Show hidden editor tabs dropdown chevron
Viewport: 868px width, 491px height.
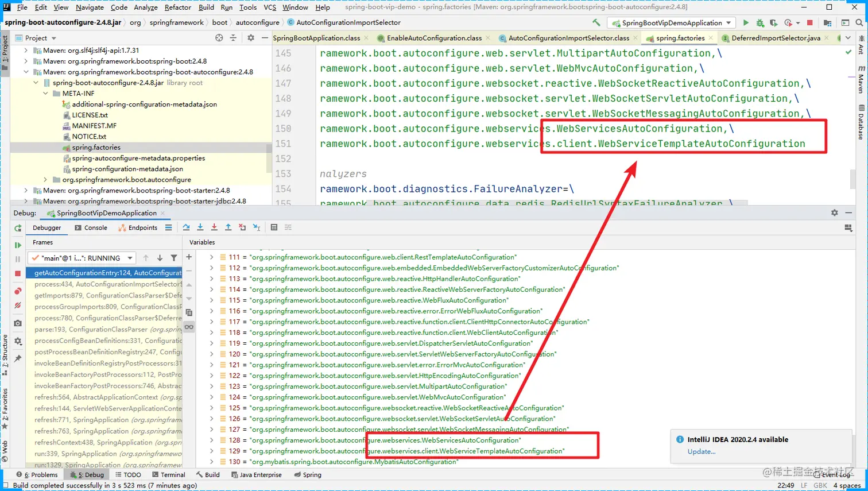pos(848,38)
